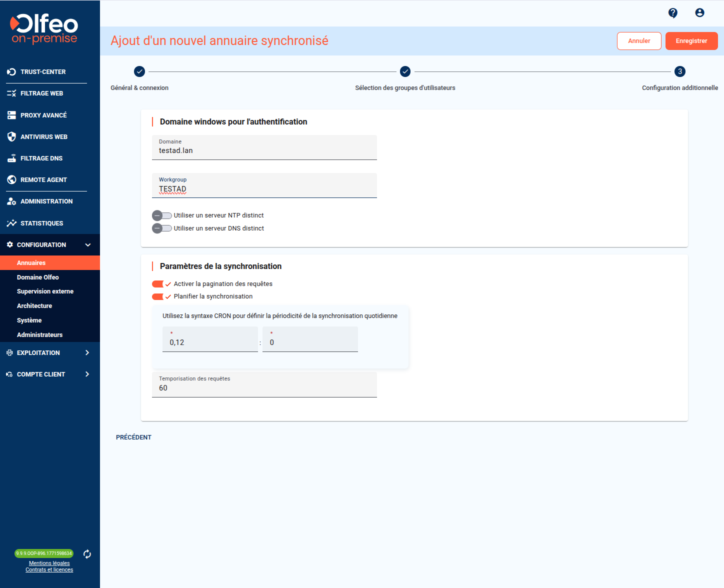Click the refresh icon beside version badge
Viewport: 724px width, 588px height.
point(87,554)
